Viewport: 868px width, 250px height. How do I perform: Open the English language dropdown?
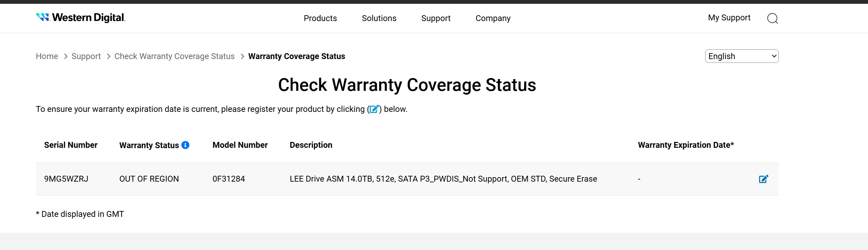click(x=742, y=56)
